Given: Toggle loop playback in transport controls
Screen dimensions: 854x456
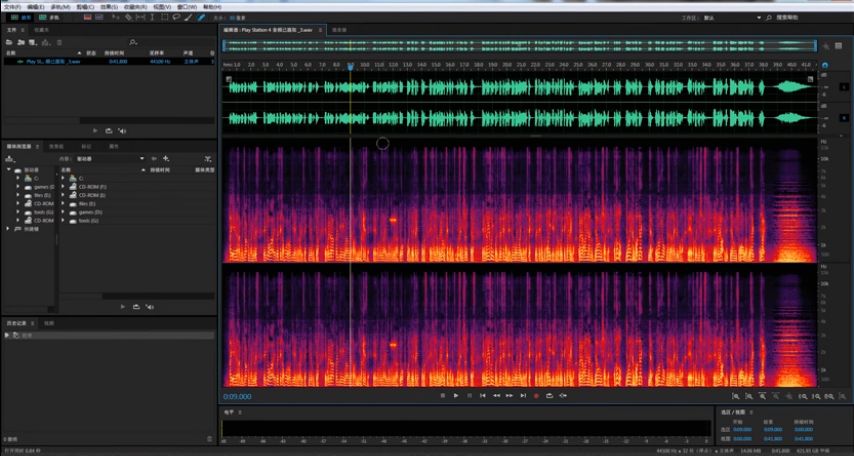Looking at the screenshot, I should pos(549,396).
